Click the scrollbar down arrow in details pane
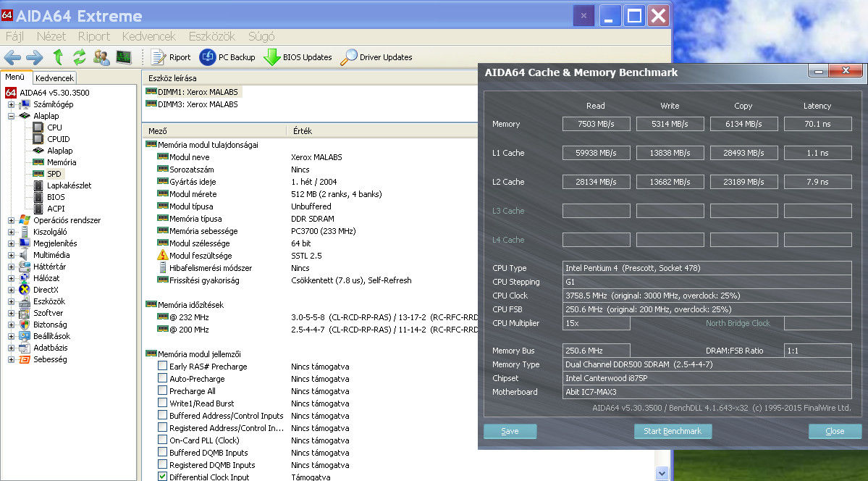868x481 pixels. tap(662, 473)
